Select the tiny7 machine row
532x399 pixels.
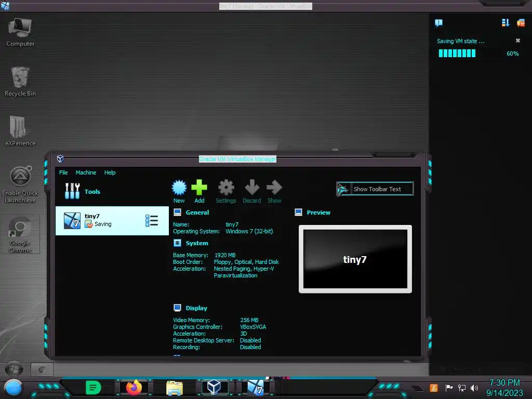click(112, 220)
